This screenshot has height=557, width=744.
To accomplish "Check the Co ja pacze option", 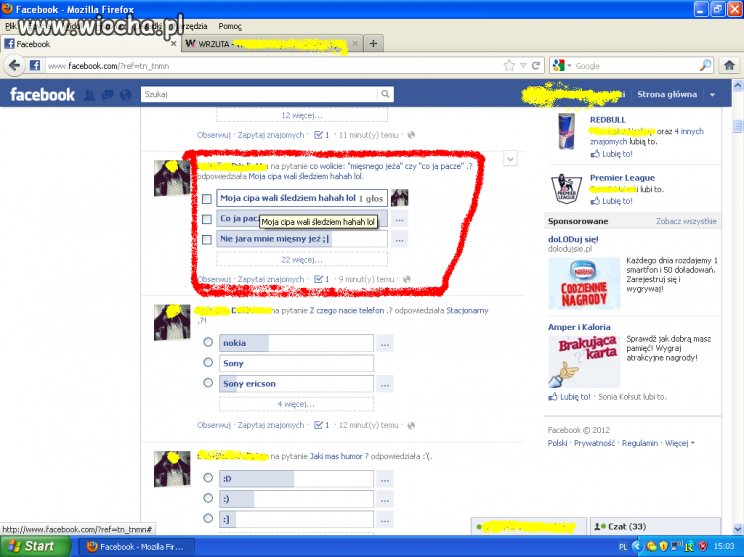I will (206, 219).
